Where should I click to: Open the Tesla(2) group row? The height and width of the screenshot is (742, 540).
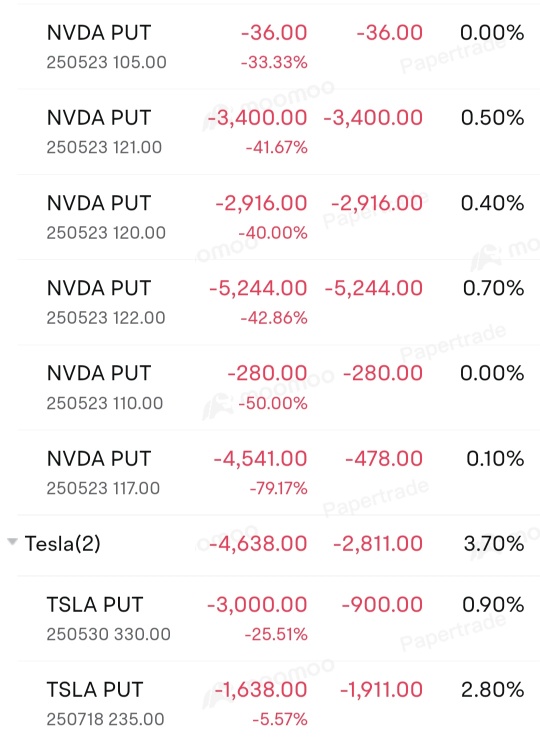(270, 544)
